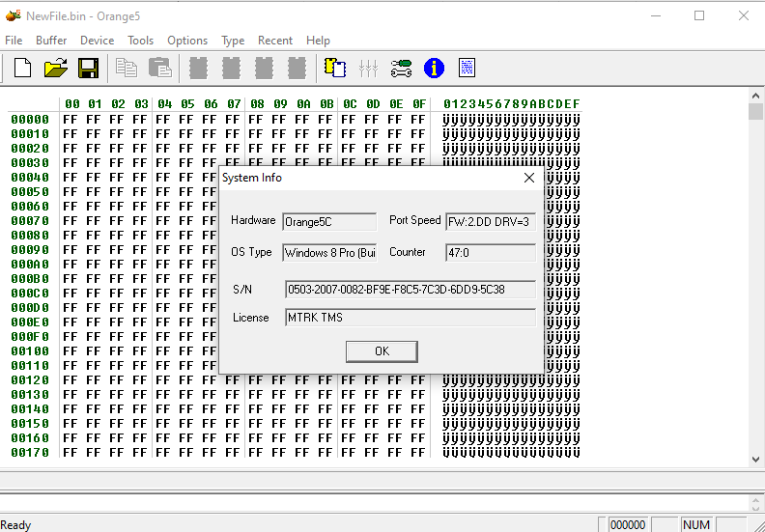
Task: Open the script document toolbar icon
Action: (x=467, y=68)
